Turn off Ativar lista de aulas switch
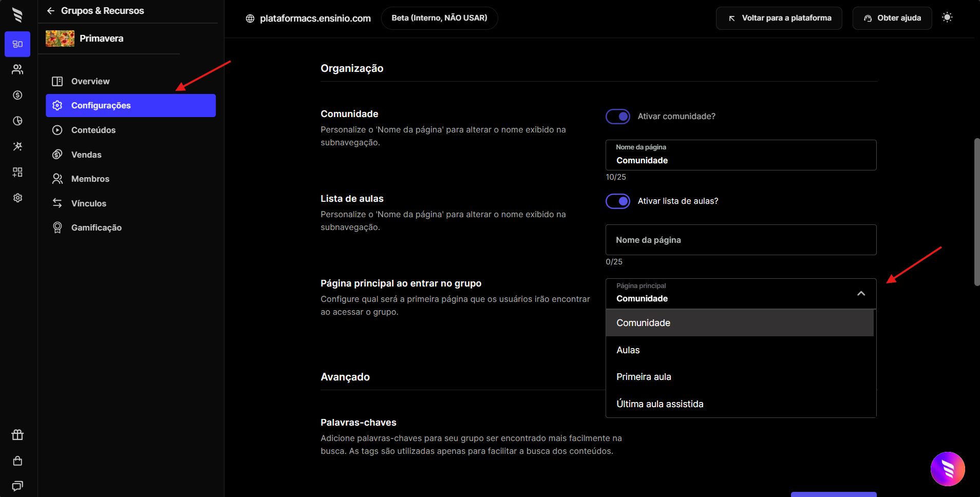 [618, 201]
